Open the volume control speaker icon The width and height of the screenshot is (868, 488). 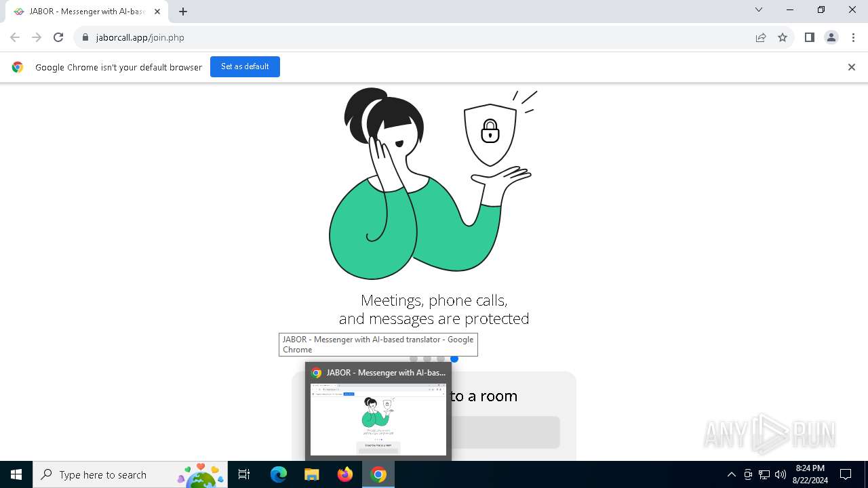point(781,474)
